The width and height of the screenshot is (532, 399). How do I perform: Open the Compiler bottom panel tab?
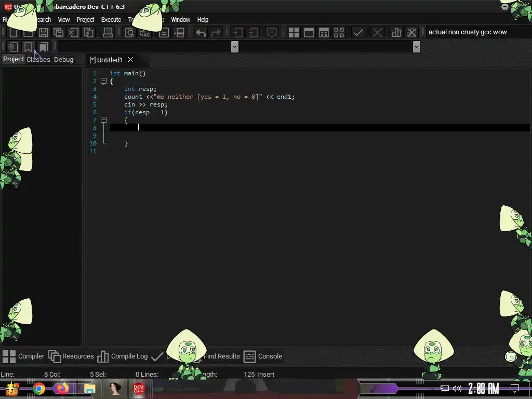23,356
